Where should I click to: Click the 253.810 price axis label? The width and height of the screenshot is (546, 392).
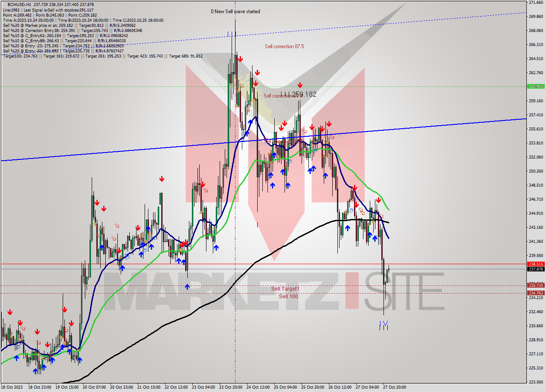pos(535,143)
